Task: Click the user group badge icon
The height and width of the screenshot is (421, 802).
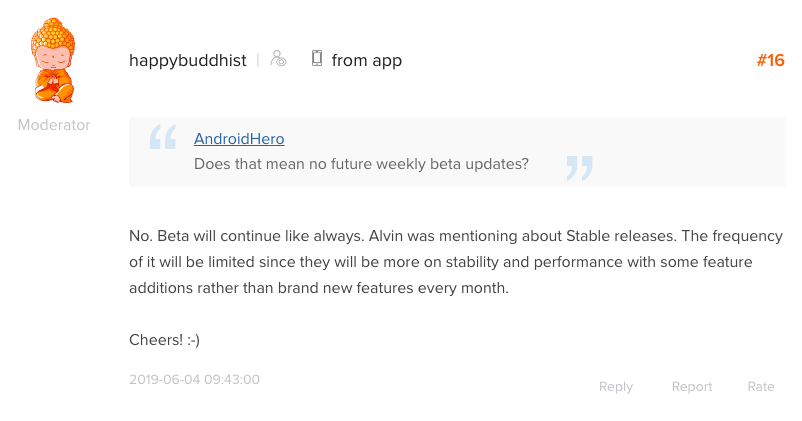Action: [x=279, y=59]
